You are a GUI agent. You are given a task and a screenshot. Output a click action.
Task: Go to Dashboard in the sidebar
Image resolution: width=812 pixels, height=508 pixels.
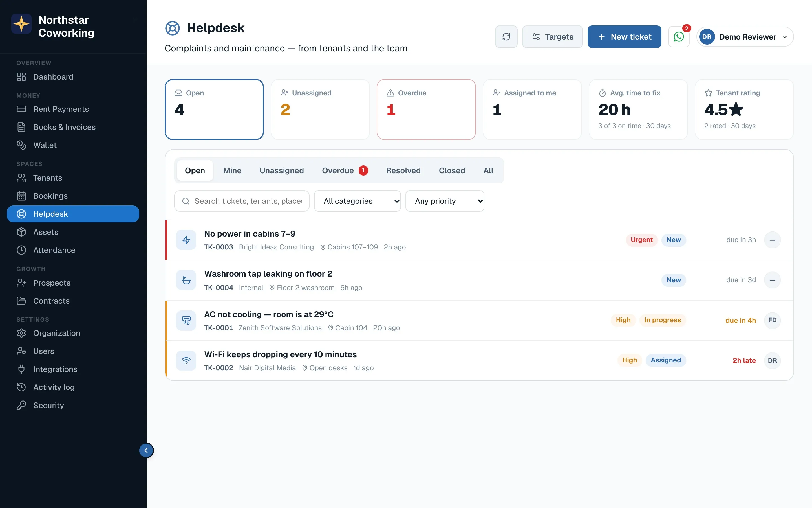[73, 77]
